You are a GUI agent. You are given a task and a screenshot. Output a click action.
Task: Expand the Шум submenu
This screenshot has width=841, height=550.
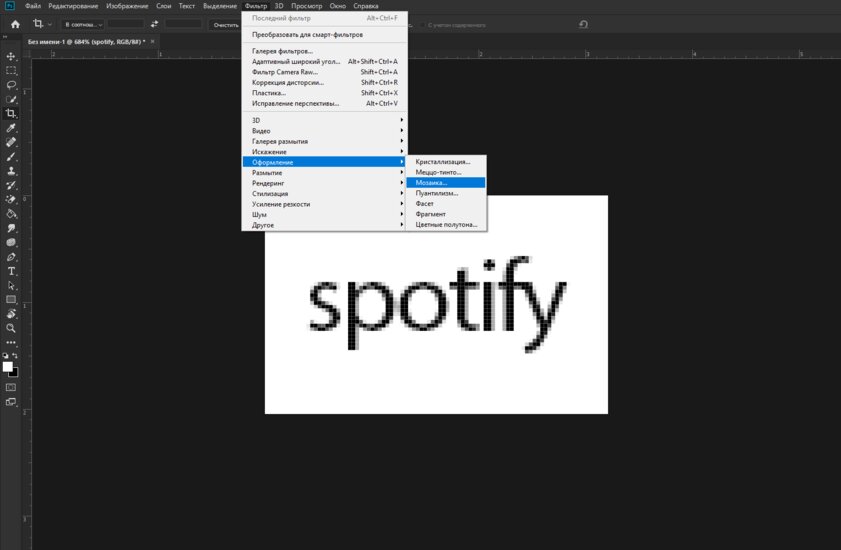(x=324, y=215)
